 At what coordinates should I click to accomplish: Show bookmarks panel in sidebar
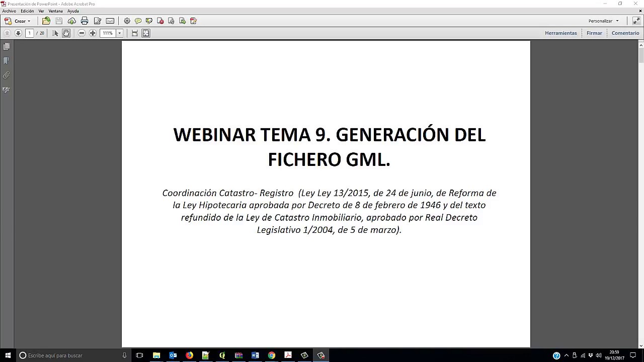(7, 61)
